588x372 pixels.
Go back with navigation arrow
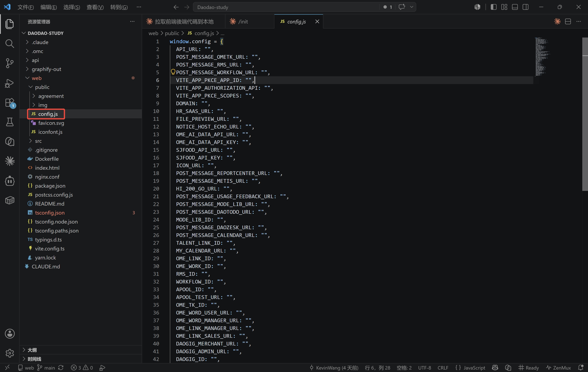click(176, 7)
